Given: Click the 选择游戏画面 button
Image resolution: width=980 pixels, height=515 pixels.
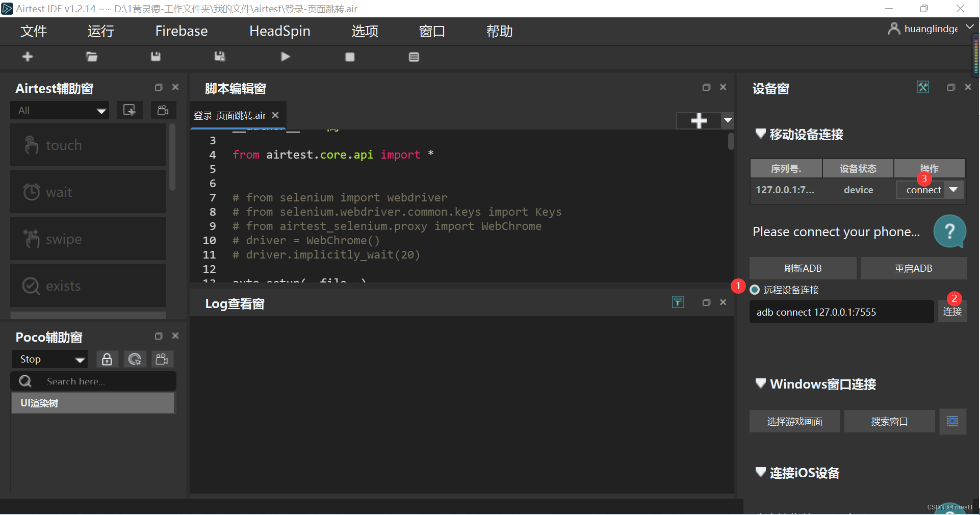Looking at the screenshot, I should point(794,421).
